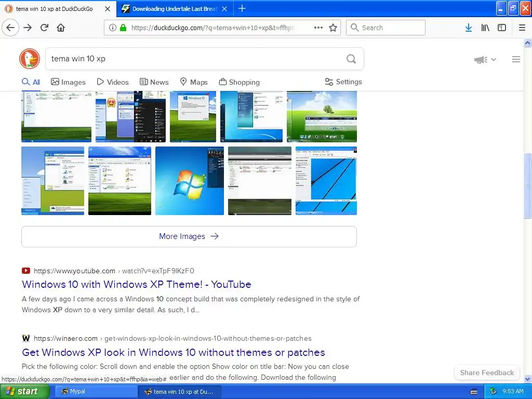The height and width of the screenshot is (399, 532).
Task: Click the winaero.com result URL
Action: click(x=172, y=338)
